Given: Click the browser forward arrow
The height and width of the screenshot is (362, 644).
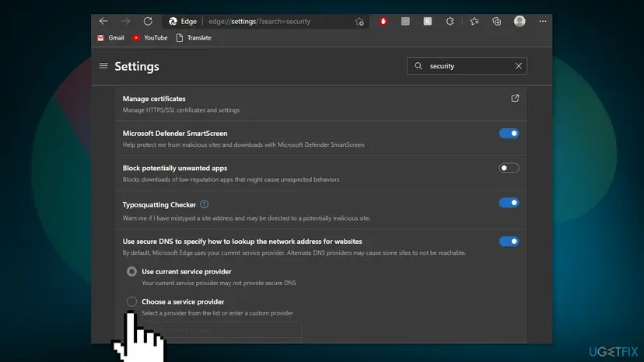Looking at the screenshot, I should (126, 21).
